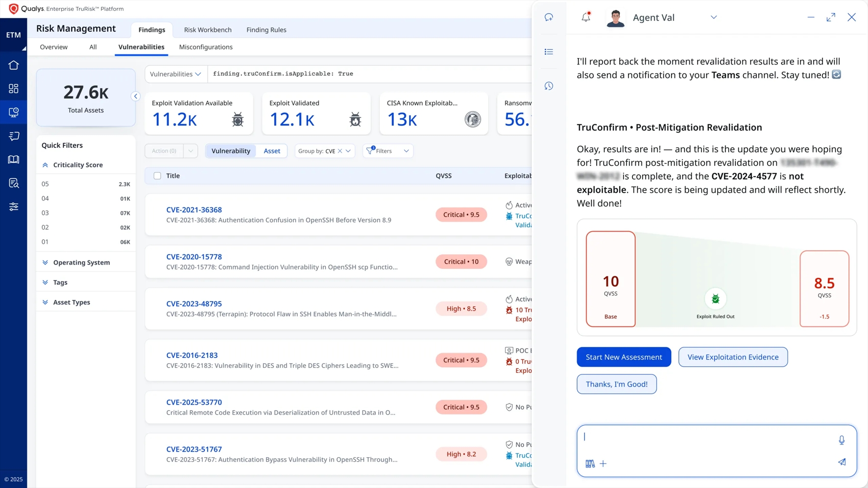The image size is (868, 488).
Task: Click the list view icon in chat sidebar
Action: point(549,52)
